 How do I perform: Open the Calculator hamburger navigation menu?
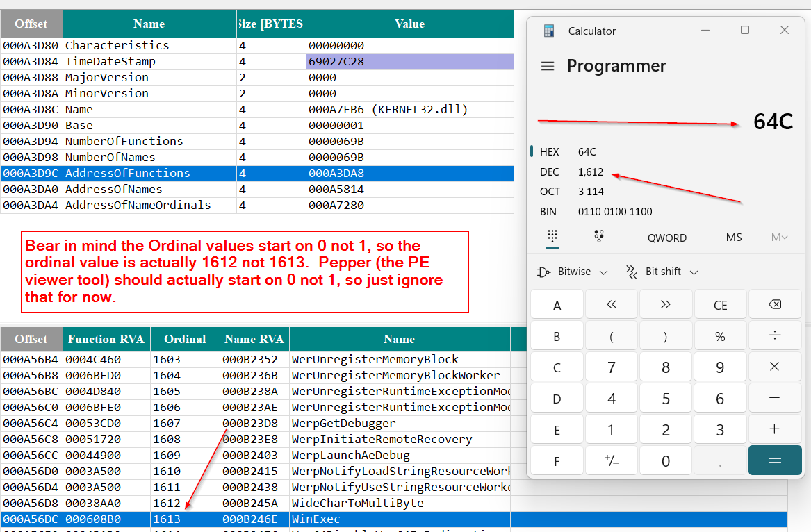(x=548, y=66)
